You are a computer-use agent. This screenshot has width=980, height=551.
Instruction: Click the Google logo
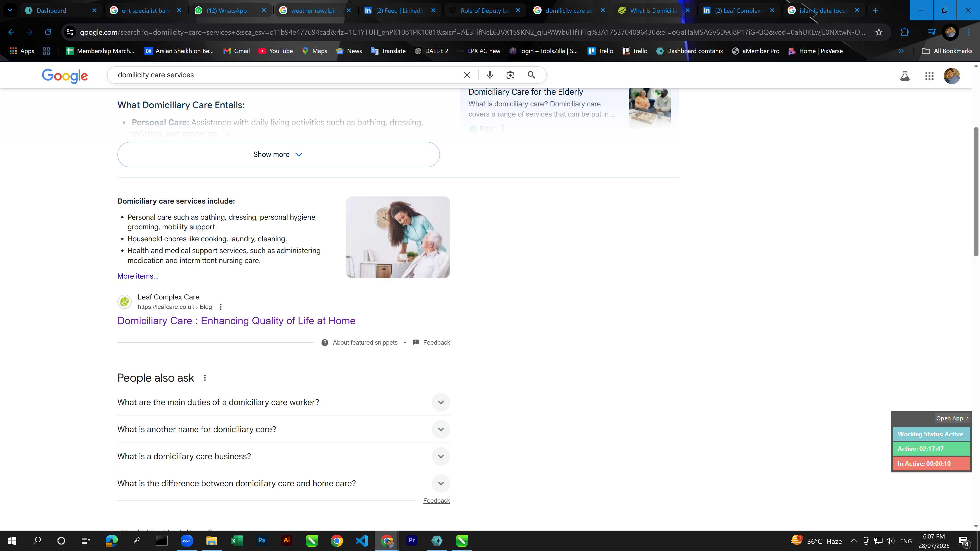[x=65, y=76]
